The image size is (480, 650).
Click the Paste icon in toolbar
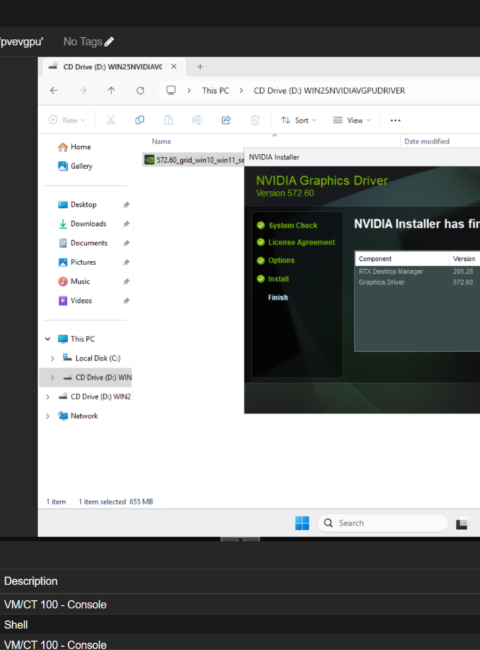tap(168, 120)
